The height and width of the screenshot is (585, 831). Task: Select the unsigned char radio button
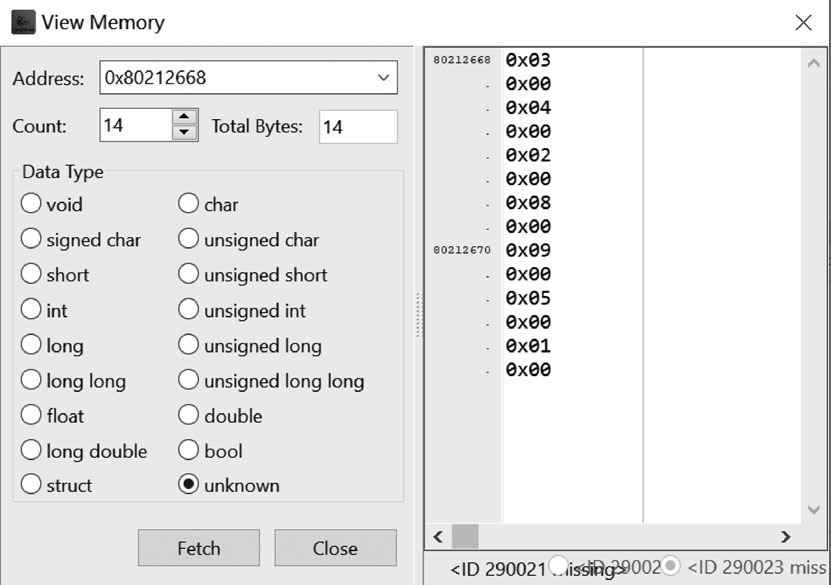188,238
